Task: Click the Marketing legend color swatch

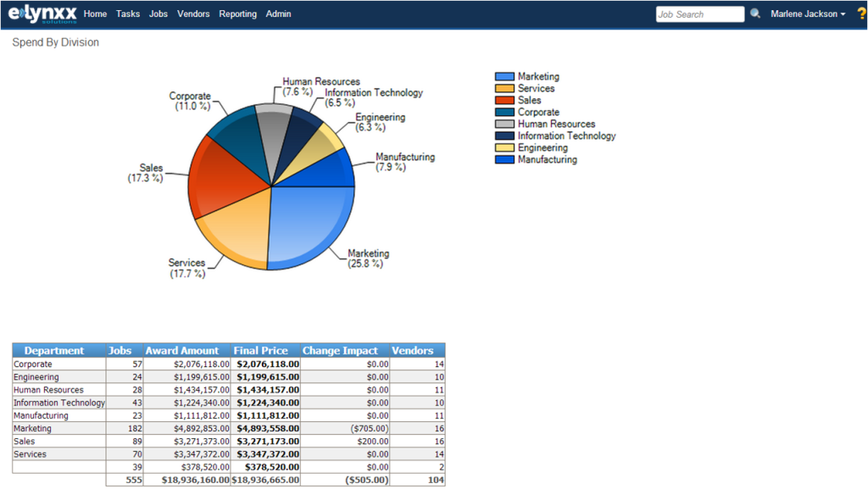Action: pos(505,76)
